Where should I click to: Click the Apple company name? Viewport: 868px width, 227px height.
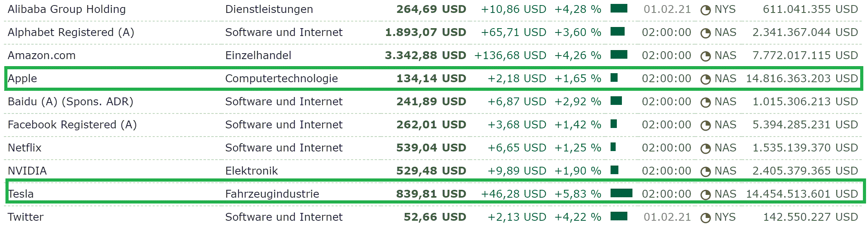coord(22,79)
